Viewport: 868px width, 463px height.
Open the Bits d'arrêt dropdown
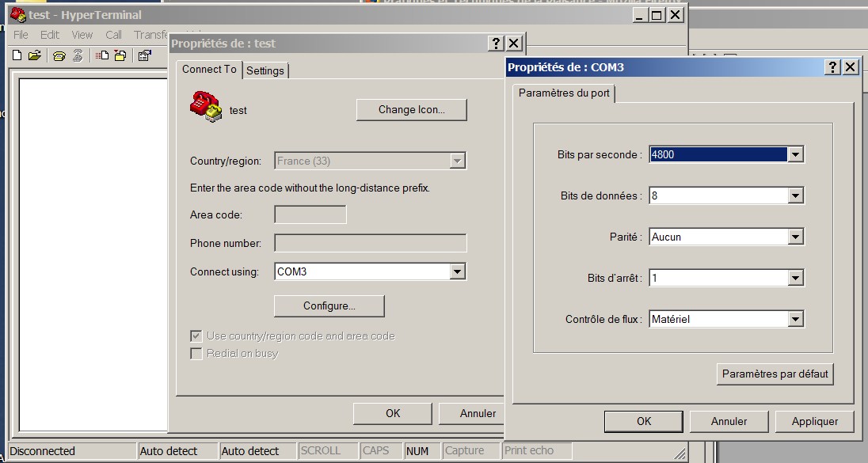[795, 278]
